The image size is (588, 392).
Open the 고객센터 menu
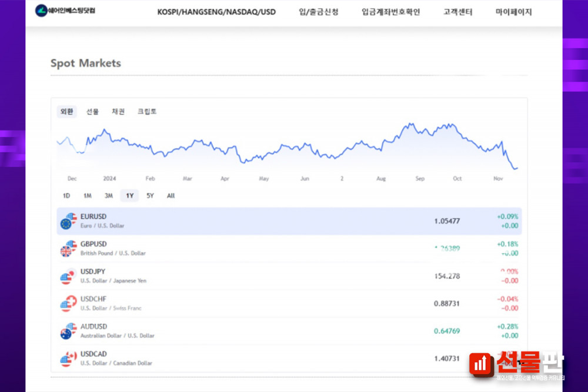tap(458, 12)
